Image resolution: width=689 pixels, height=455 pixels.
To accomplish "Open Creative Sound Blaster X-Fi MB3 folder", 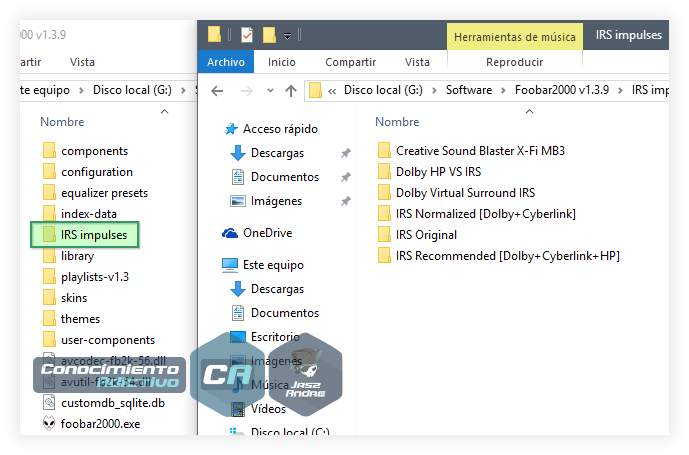I will click(471, 151).
